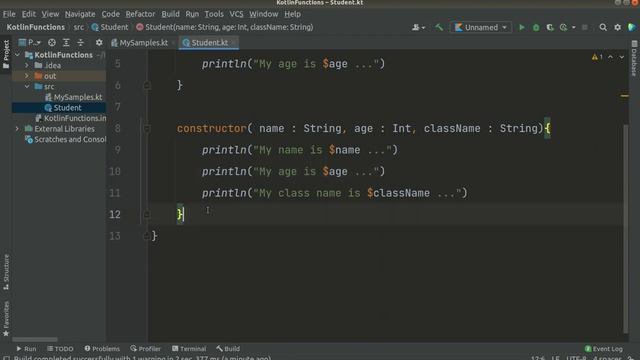The image size is (640, 360).
Task: Open Search Everywhere magnifier icon
Action: pyautogui.click(x=603, y=27)
